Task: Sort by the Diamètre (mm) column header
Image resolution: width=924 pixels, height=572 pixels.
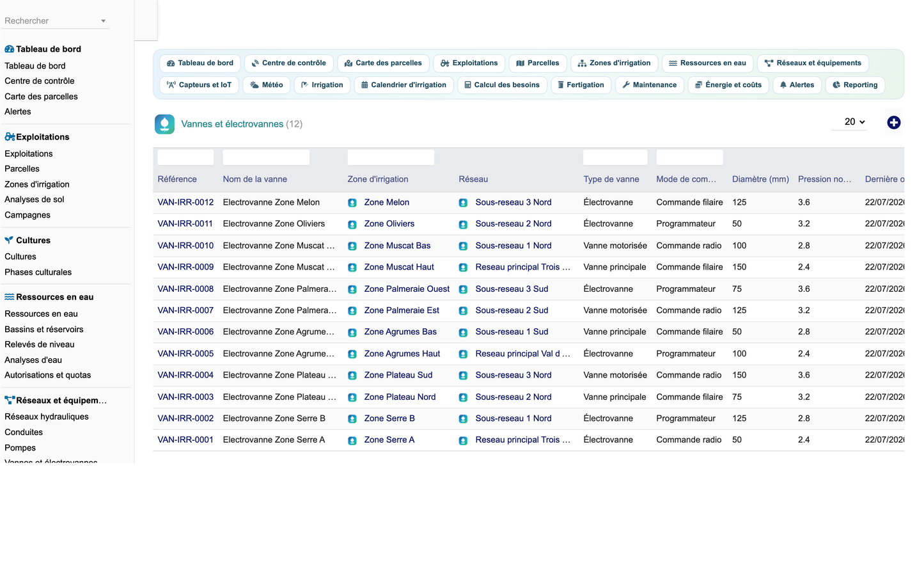Action: (x=760, y=179)
